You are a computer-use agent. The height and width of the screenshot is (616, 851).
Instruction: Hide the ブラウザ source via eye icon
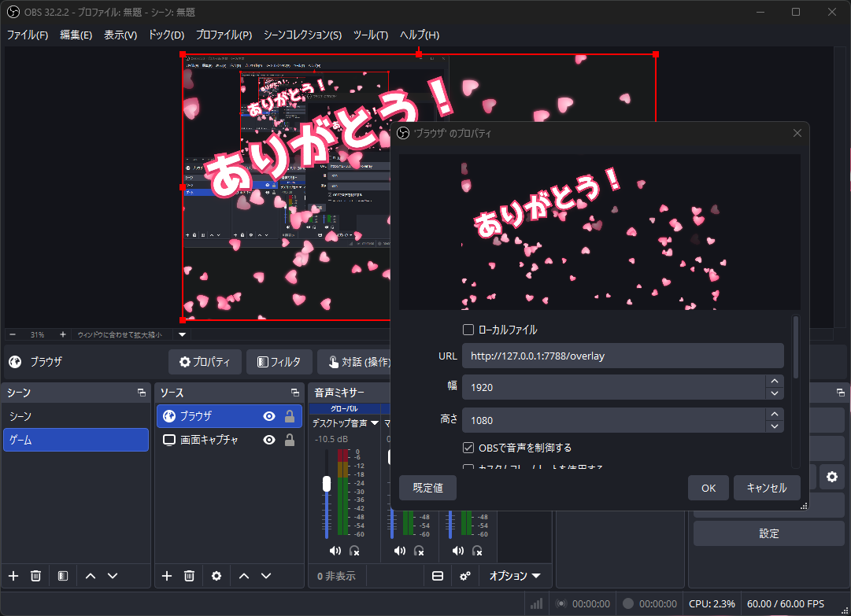click(x=269, y=416)
